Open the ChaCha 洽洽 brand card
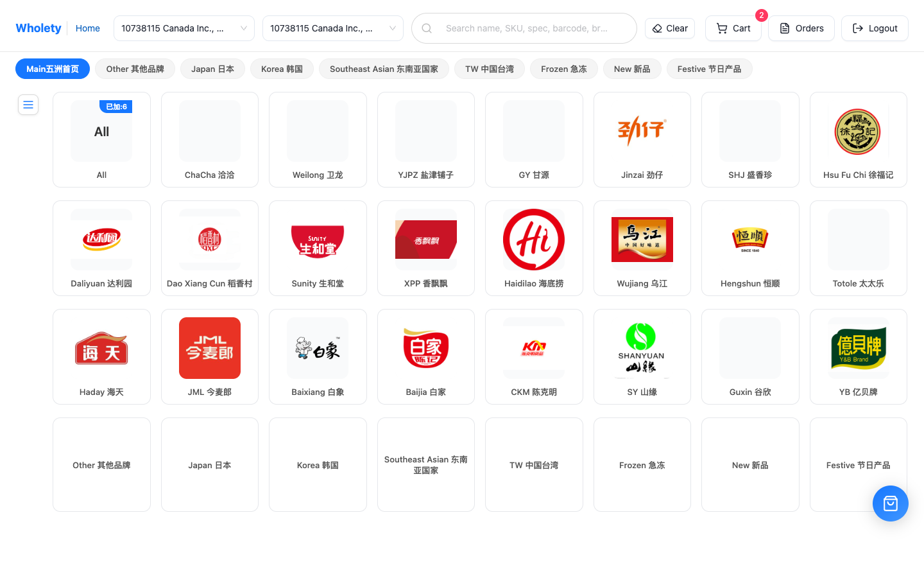This screenshot has height=578, width=924. [210, 140]
